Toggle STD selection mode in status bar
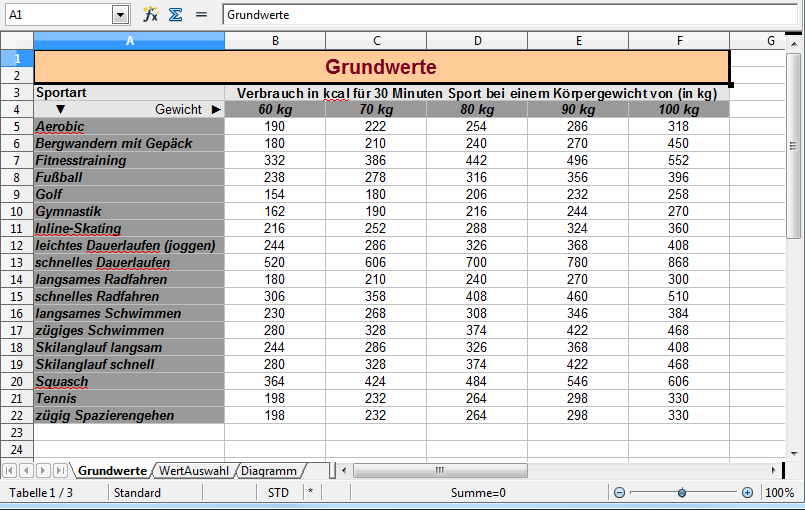This screenshot has width=805, height=510. pos(278,493)
